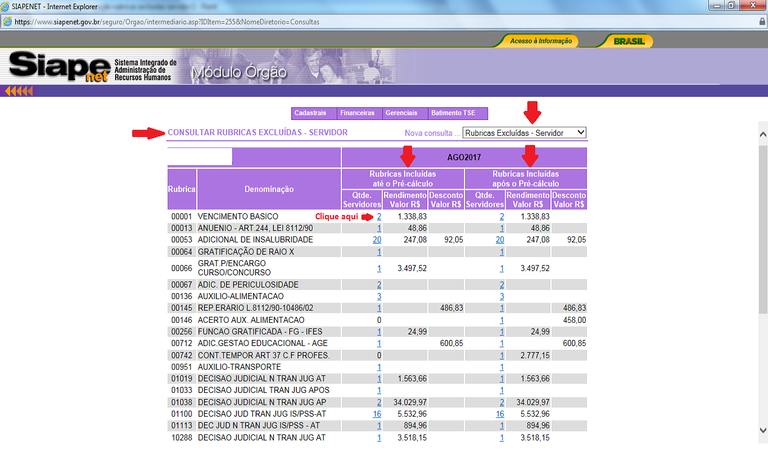Open the Rubricas Excluídas - Servidor dropdown
The width and height of the screenshot is (768, 463).
tap(525, 132)
